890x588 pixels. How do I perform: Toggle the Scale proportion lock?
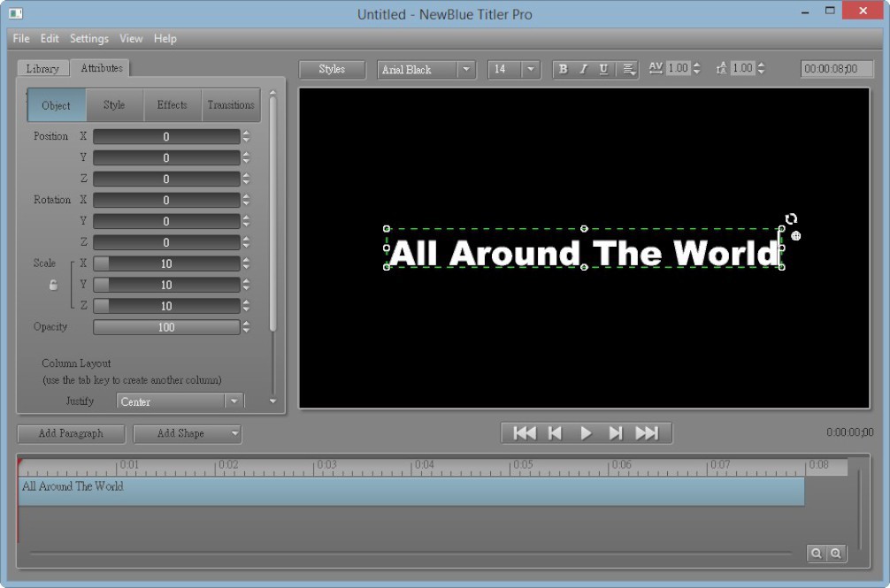[53, 286]
